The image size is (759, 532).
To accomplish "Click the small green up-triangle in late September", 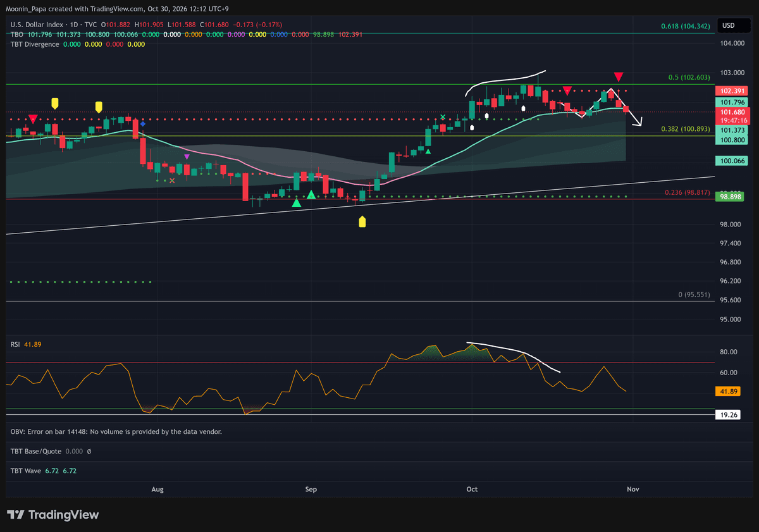I will [x=428, y=151].
